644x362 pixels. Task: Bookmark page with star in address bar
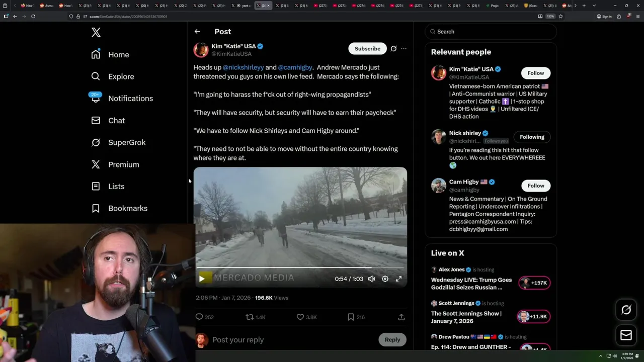point(560,16)
